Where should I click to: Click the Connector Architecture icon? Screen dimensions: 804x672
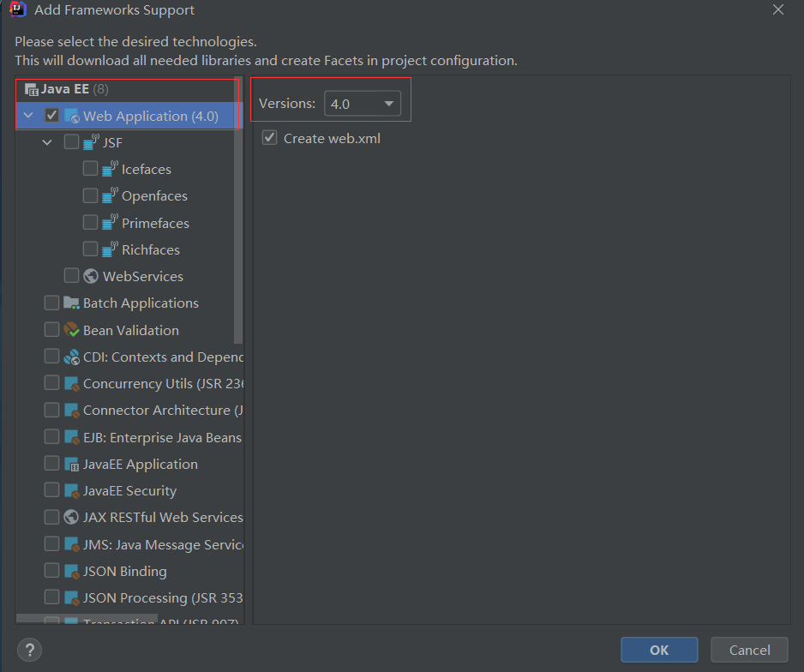point(72,411)
